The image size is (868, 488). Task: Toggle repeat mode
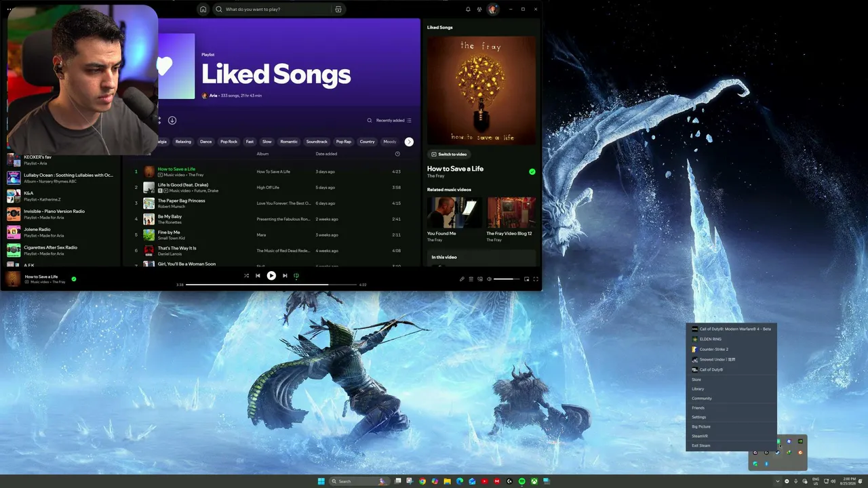[x=296, y=276]
